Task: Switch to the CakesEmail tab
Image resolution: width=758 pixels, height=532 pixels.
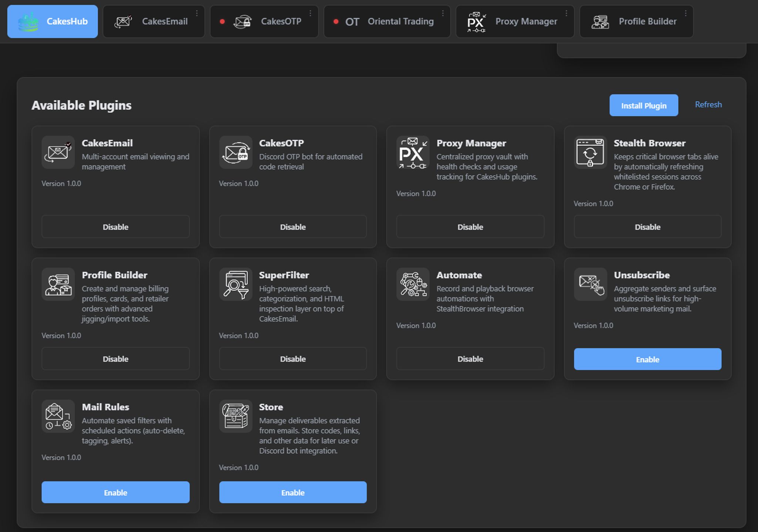Action: point(153,21)
